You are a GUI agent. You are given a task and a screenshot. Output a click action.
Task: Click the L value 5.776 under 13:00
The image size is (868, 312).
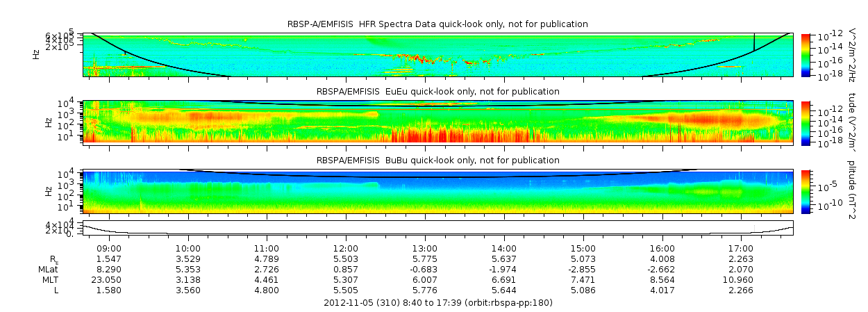point(425,290)
